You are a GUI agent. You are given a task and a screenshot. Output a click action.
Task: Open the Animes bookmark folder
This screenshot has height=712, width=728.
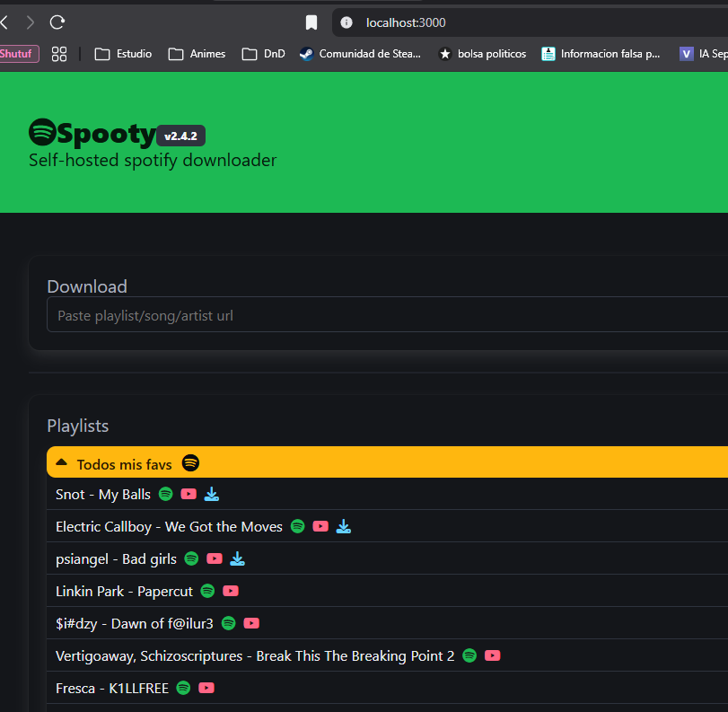[197, 54]
